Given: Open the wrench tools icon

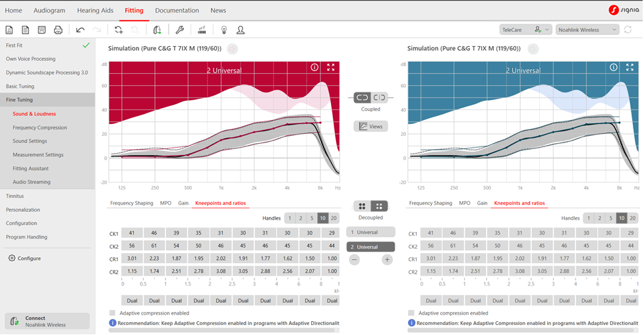Looking at the screenshot, I should 179,30.
